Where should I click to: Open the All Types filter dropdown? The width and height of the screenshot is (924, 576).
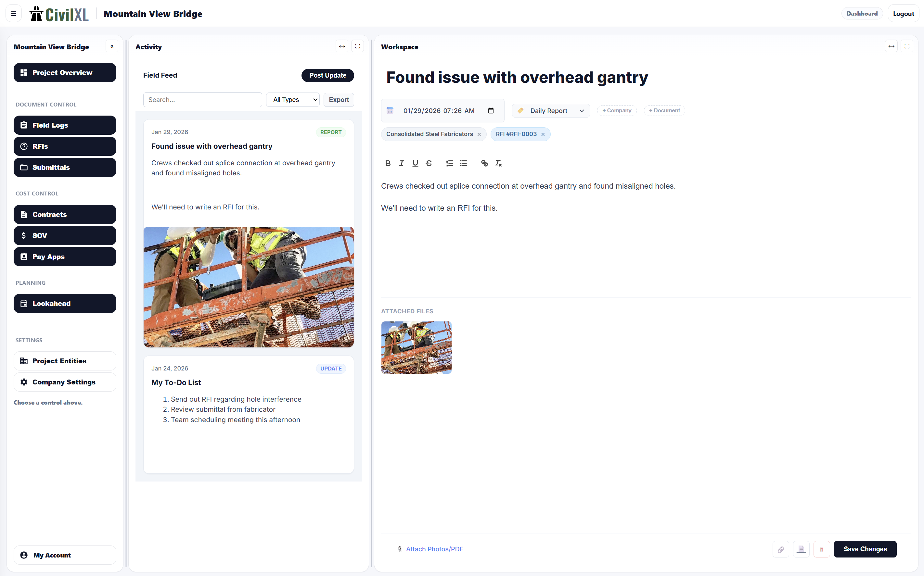pos(293,99)
